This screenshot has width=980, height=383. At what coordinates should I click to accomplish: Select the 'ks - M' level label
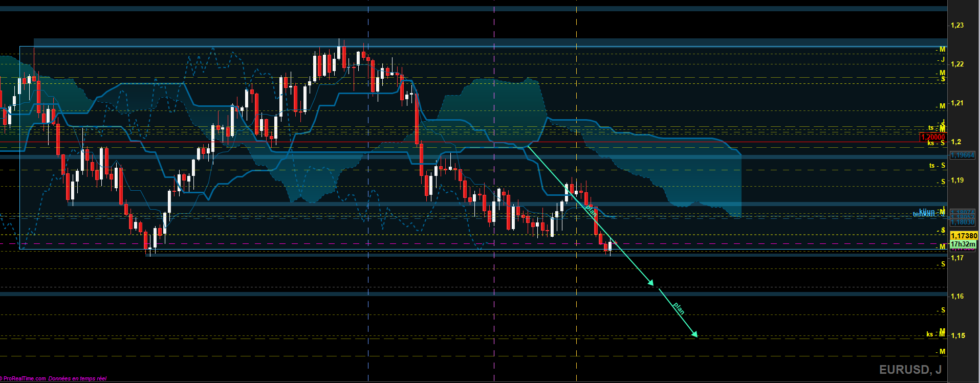[935, 334]
